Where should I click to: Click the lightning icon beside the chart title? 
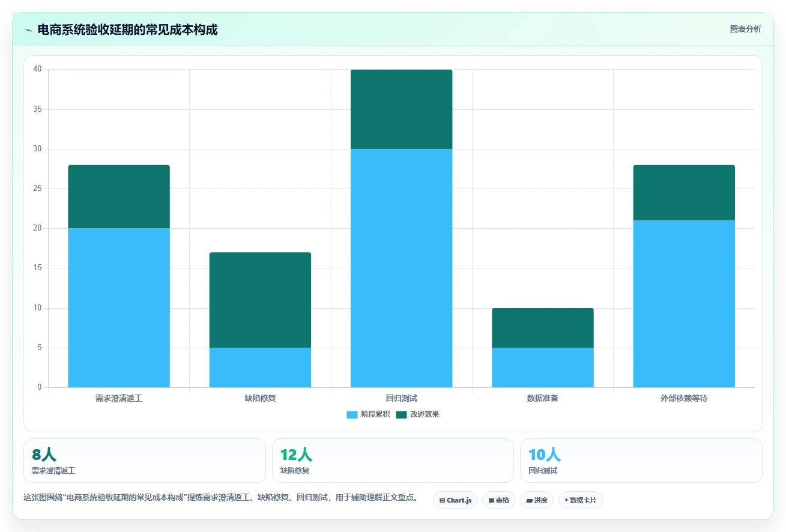pos(29,30)
